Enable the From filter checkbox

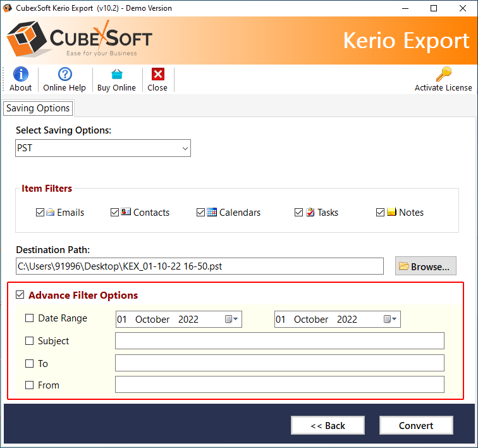click(x=29, y=385)
